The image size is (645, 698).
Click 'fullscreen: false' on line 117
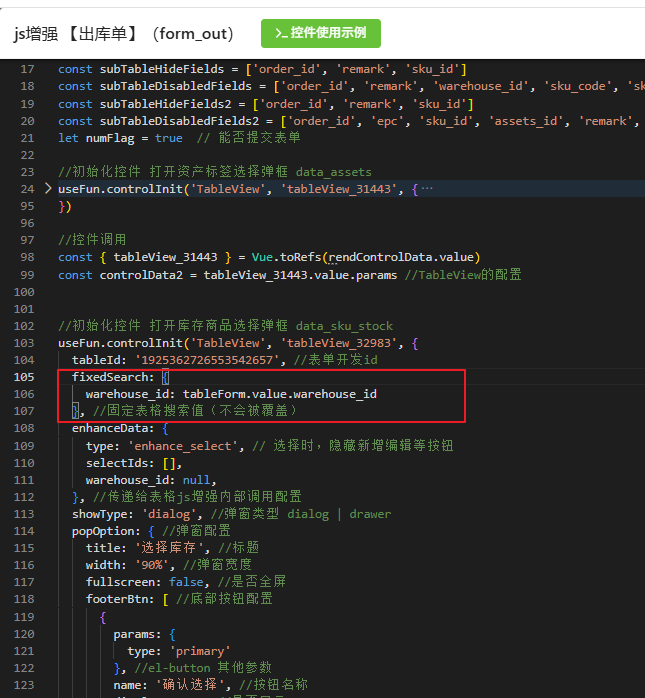[145, 582]
